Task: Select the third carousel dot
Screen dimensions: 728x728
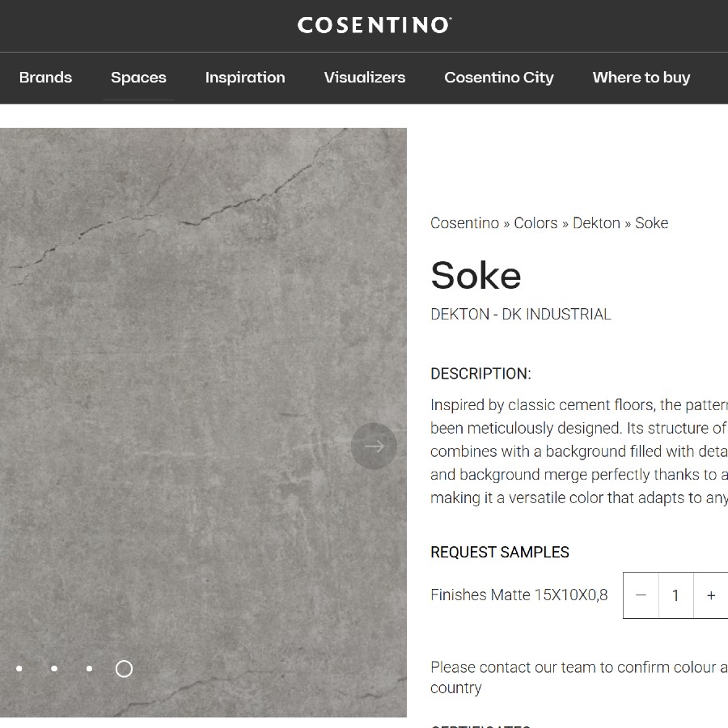Action: pos(89,669)
